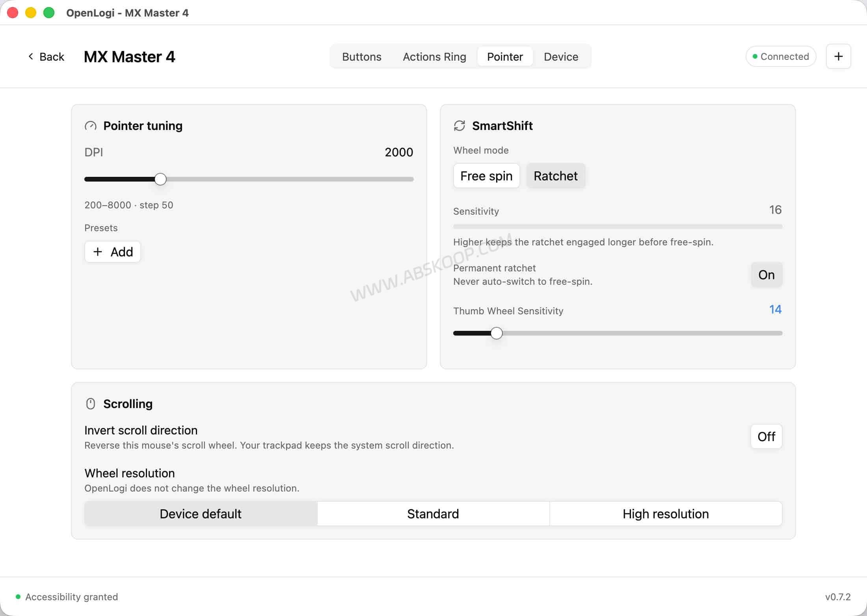Screen dimensions: 867x616
Task: Click the SmartShift Sensitivity slider track
Action: point(618,226)
